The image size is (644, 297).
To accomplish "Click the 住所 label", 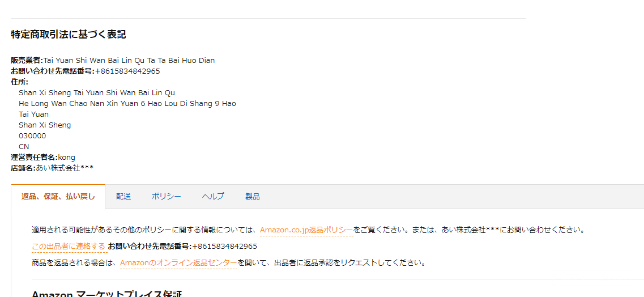I will pyautogui.click(x=19, y=82).
